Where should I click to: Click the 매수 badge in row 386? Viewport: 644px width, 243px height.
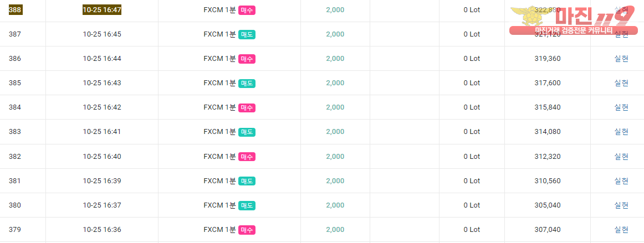[247, 59]
